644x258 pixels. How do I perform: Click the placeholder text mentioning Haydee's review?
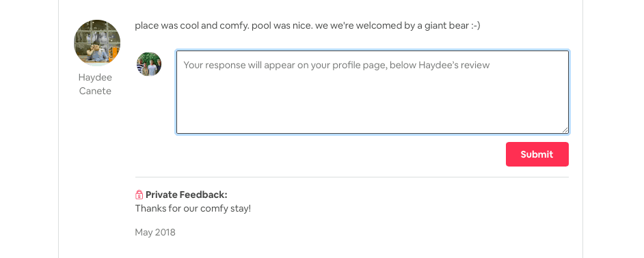[x=336, y=66]
